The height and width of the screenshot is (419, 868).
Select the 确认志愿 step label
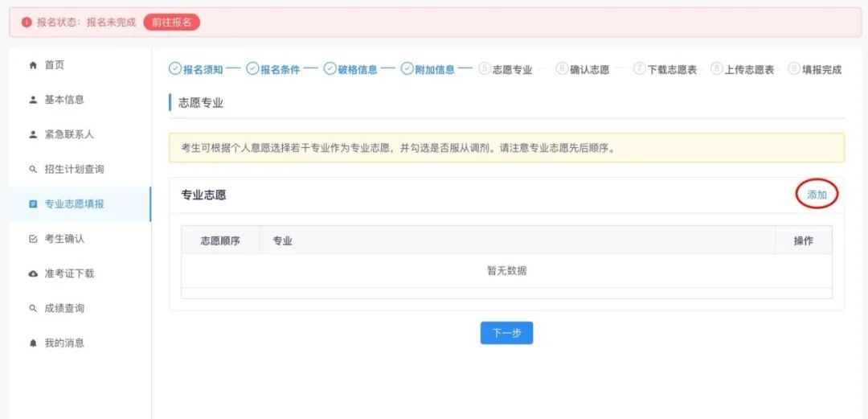pos(590,70)
